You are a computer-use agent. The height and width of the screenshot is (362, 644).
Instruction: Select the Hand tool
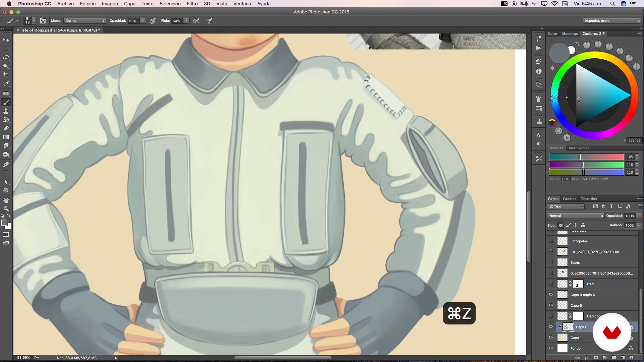pyautogui.click(x=6, y=200)
